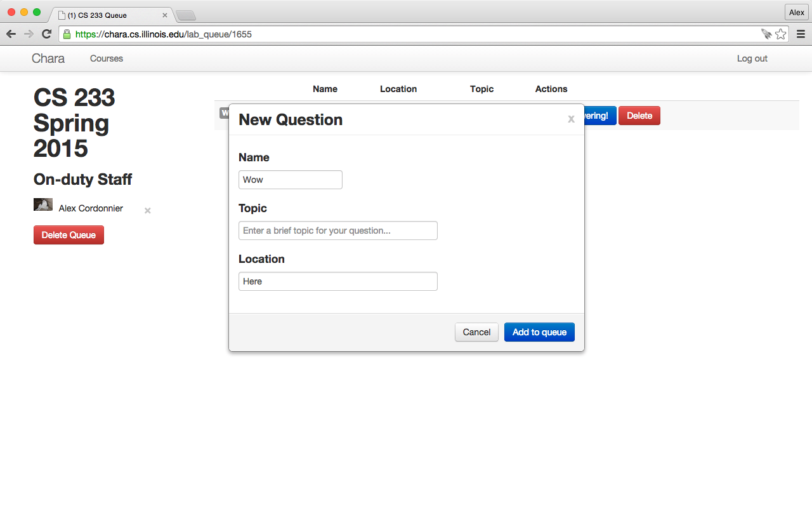Reload the page with the refresh icon
812x508 pixels.
click(x=46, y=34)
